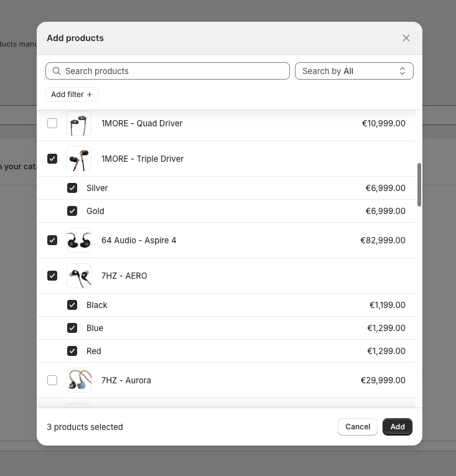Click the 1MORE - Triple Driver name
Image resolution: width=456 pixels, height=476 pixels.
[142, 159]
